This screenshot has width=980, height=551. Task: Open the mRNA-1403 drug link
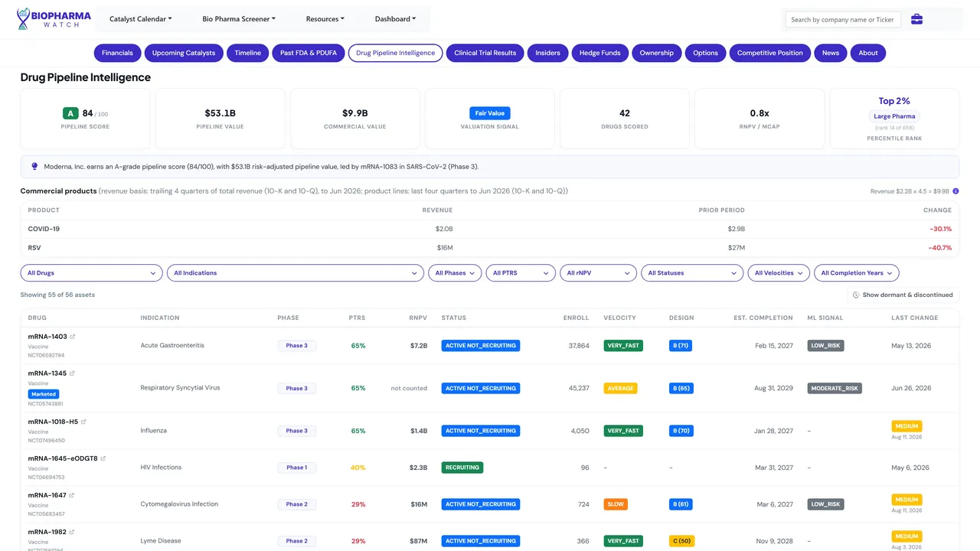(47, 337)
